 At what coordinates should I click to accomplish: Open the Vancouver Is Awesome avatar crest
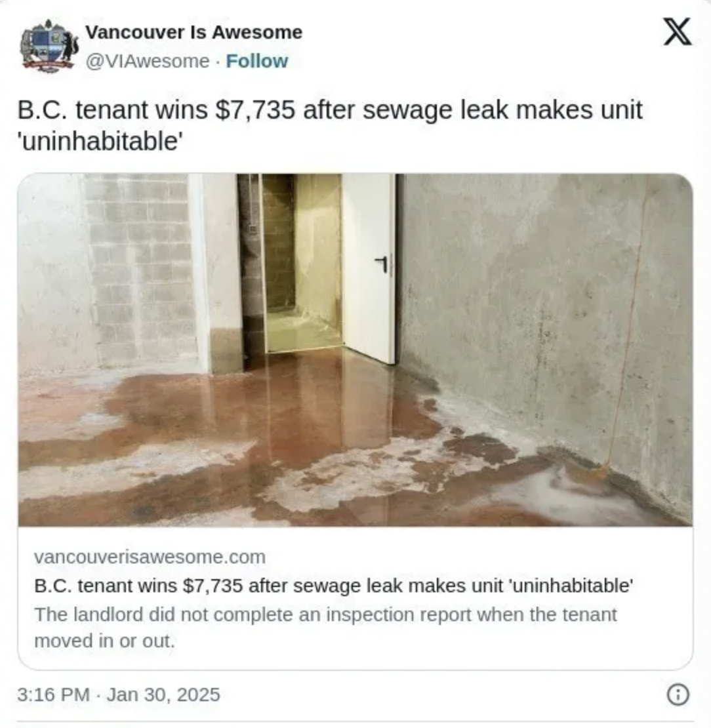point(49,47)
